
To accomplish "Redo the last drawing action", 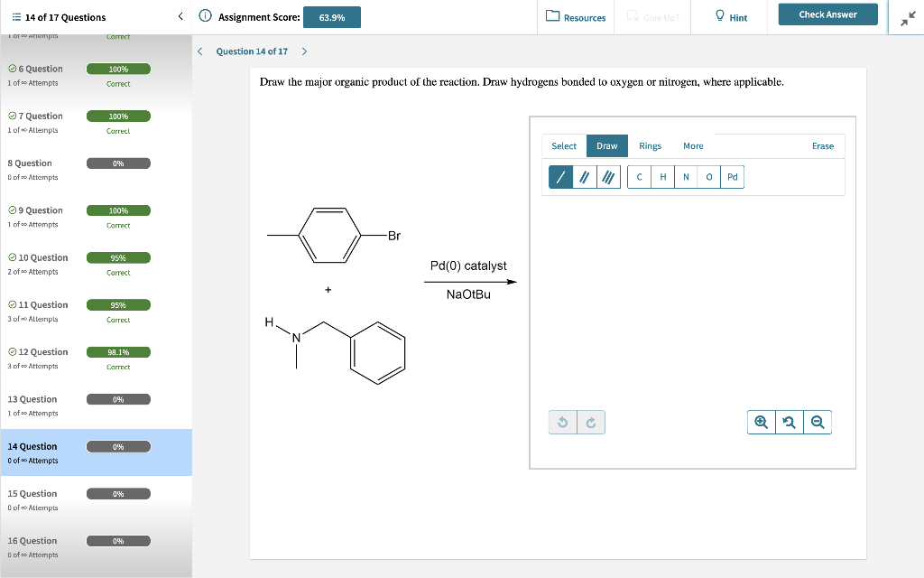I will [590, 422].
